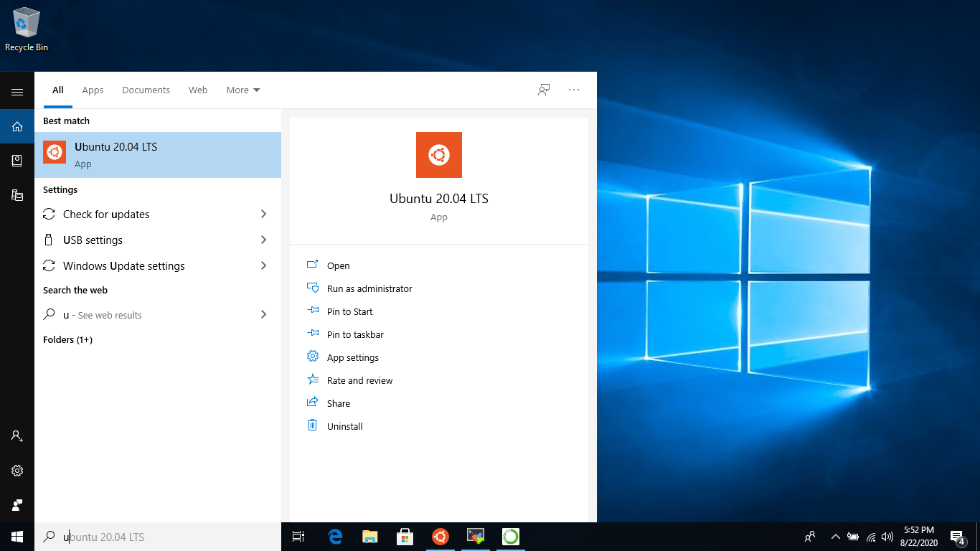
Task: Click the volume speaker tray icon
Action: pos(887,537)
